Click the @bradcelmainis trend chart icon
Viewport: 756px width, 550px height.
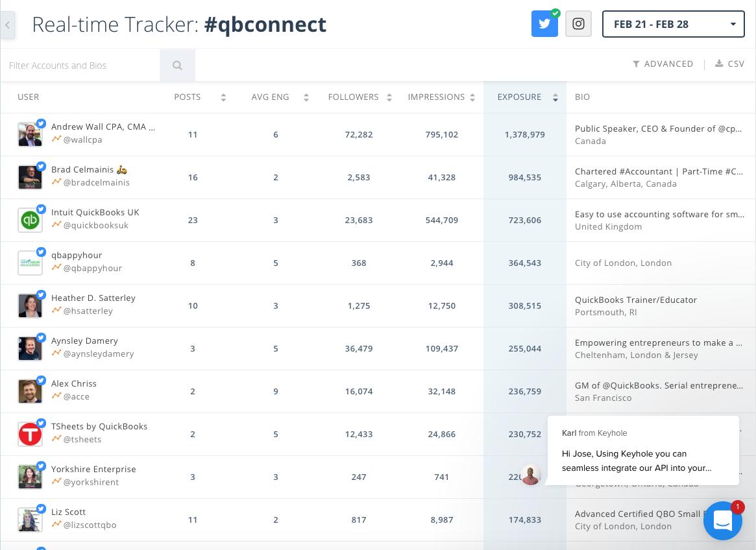(x=56, y=182)
